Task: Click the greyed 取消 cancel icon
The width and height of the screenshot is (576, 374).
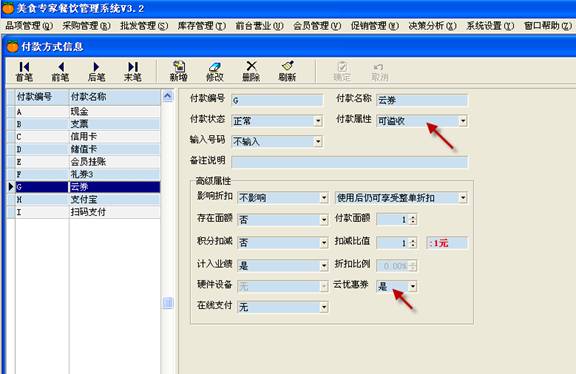Action: (x=379, y=71)
